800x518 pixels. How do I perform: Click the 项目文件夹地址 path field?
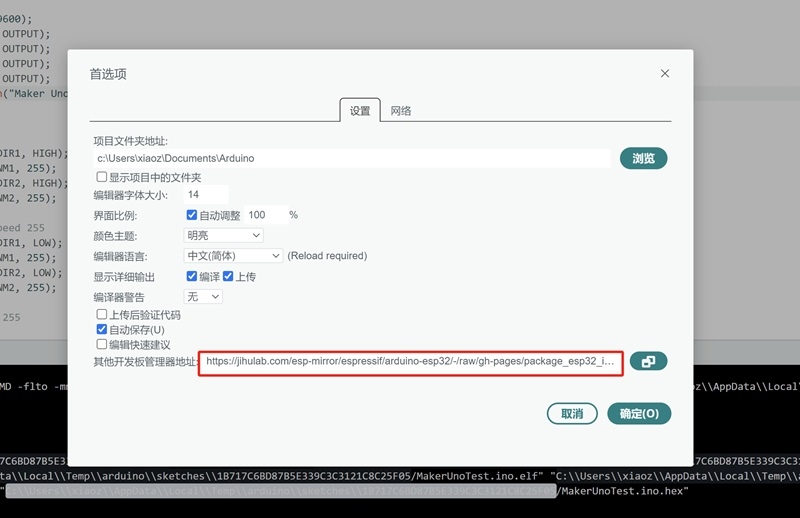tap(351, 158)
